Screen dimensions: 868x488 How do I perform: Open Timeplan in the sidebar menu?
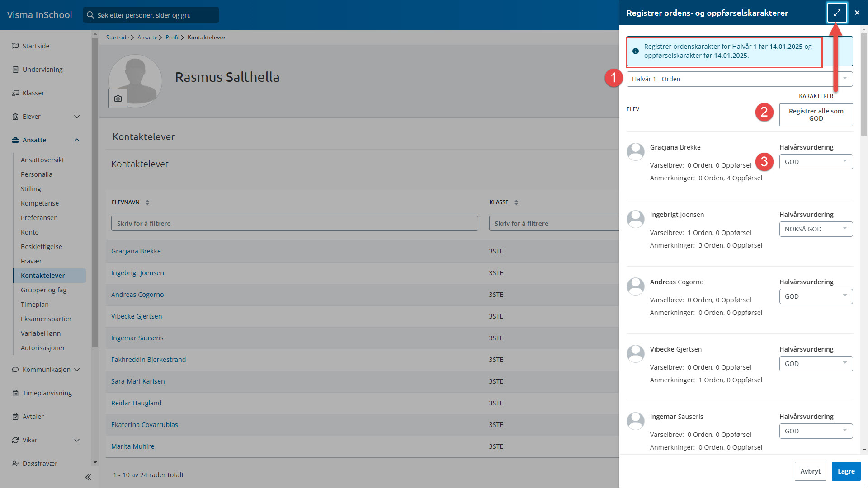click(35, 305)
